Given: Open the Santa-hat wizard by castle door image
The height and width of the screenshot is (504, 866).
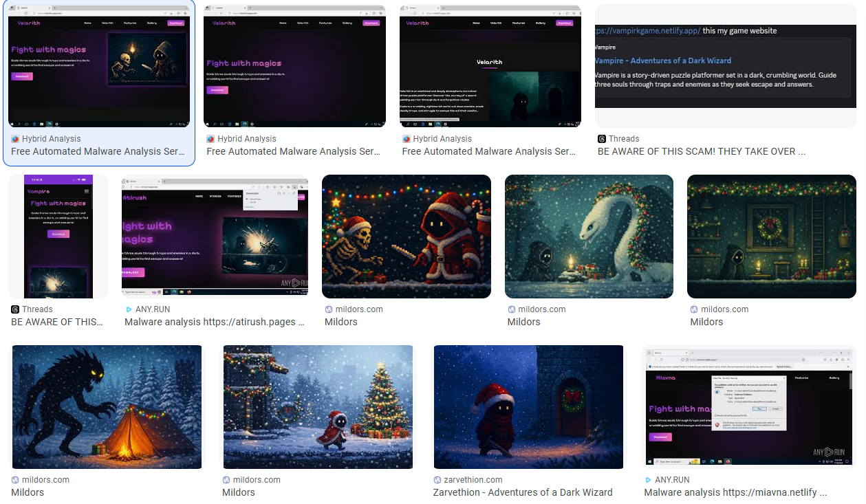Looking at the screenshot, I should [x=528, y=406].
